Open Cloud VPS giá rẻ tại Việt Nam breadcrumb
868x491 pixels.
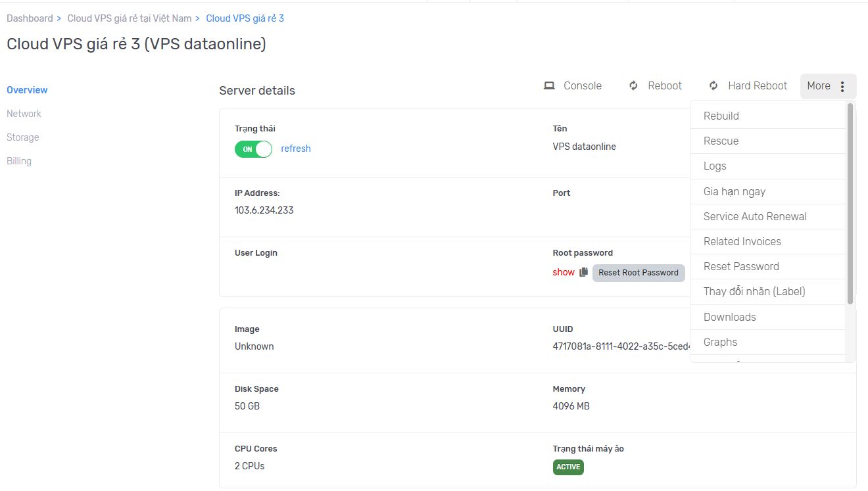click(x=130, y=18)
